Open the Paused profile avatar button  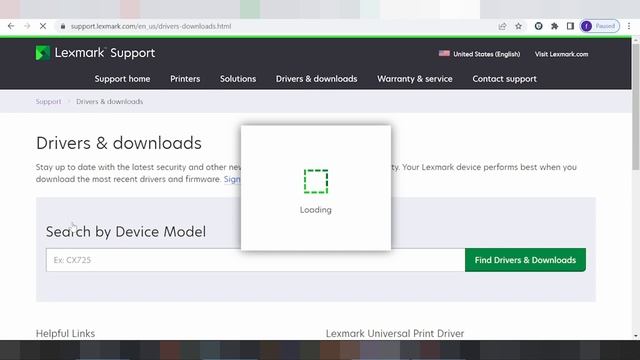tap(600, 26)
